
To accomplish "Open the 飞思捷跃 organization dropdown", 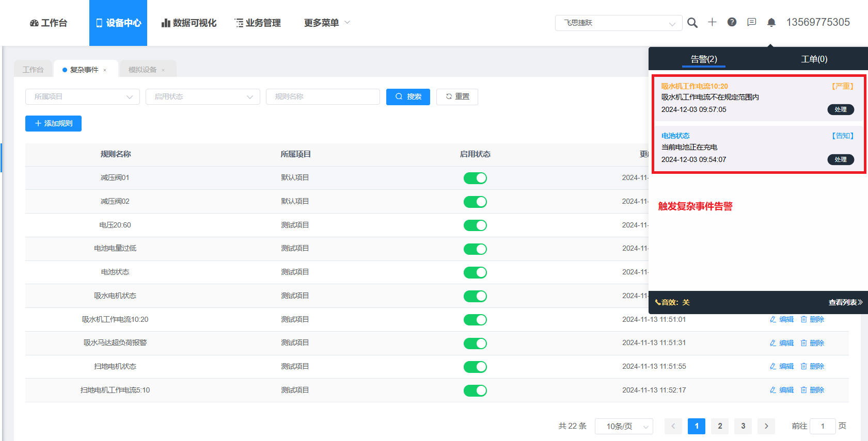I will pos(619,23).
